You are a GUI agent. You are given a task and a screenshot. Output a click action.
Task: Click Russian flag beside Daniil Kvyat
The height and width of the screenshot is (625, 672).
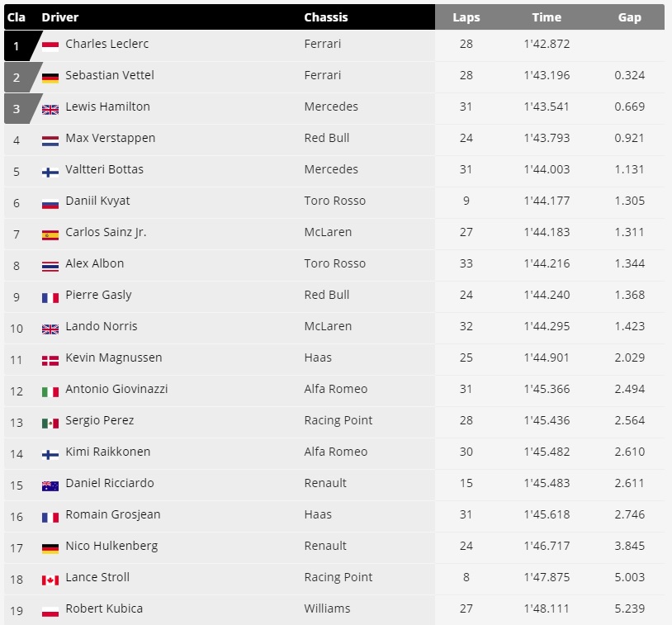click(x=50, y=204)
